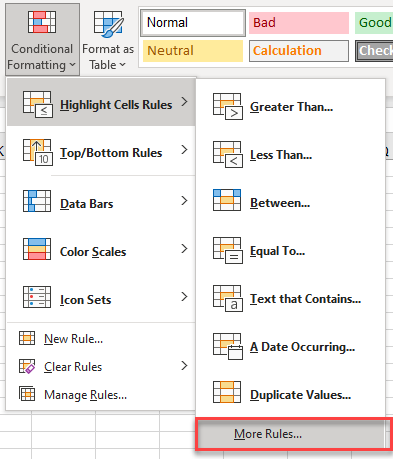This screenshot has height=459, width=393.
Task: Open the Top/Bottom Rules menu
Action: pyautogui.click(x=101, y=150)
